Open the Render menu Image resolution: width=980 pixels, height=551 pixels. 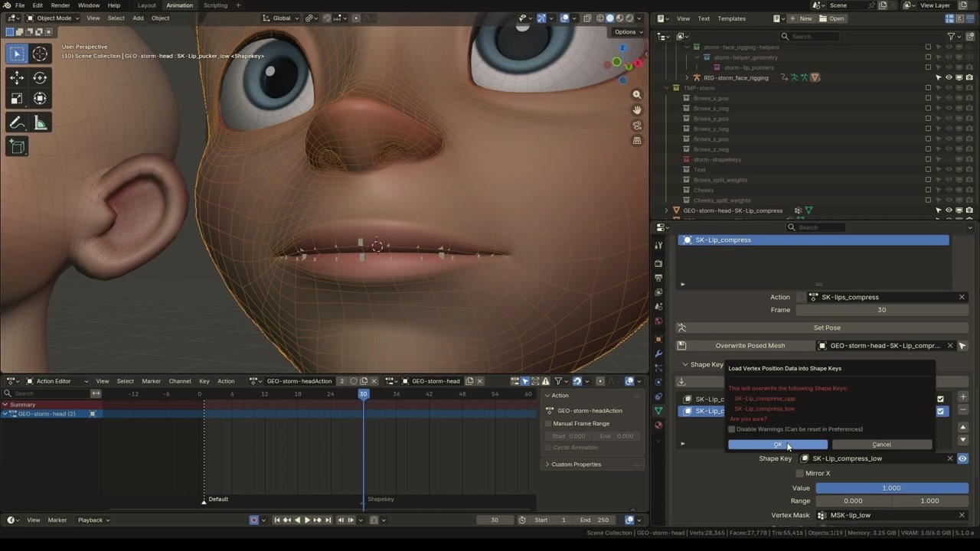pyautogui.click(x=60, y=5)
